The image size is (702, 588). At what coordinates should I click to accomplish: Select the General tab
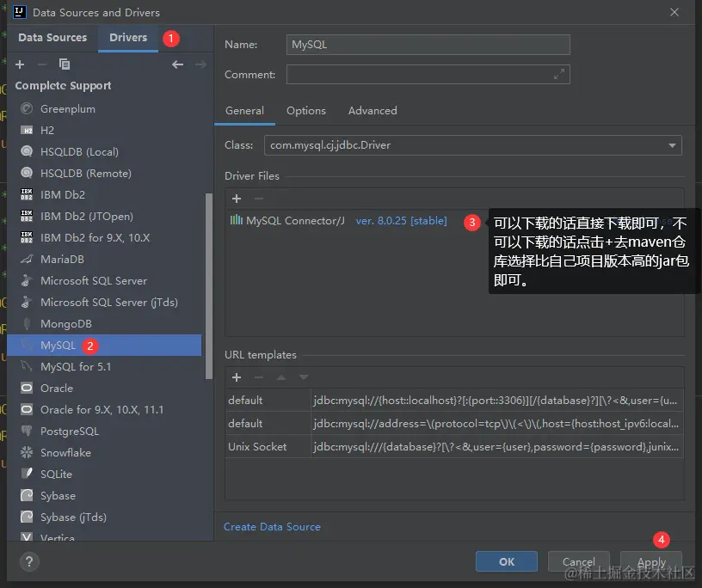click(244, 111)
